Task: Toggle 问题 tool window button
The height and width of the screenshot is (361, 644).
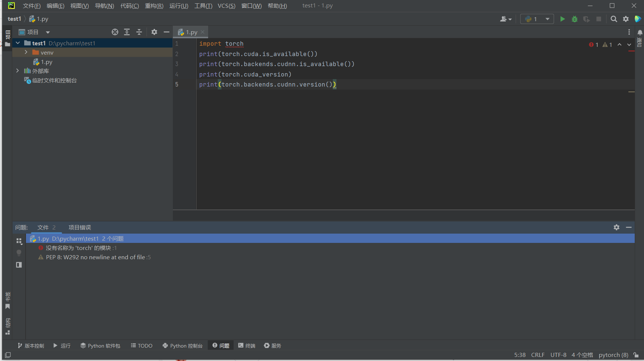Action: 221,345
